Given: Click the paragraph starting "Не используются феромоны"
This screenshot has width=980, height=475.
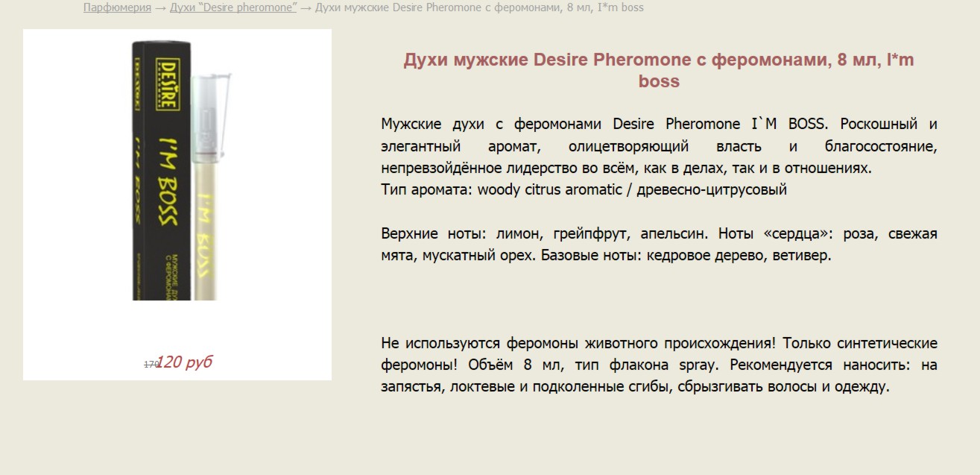Looking at the screenshot, I should (x=659, y=365).
